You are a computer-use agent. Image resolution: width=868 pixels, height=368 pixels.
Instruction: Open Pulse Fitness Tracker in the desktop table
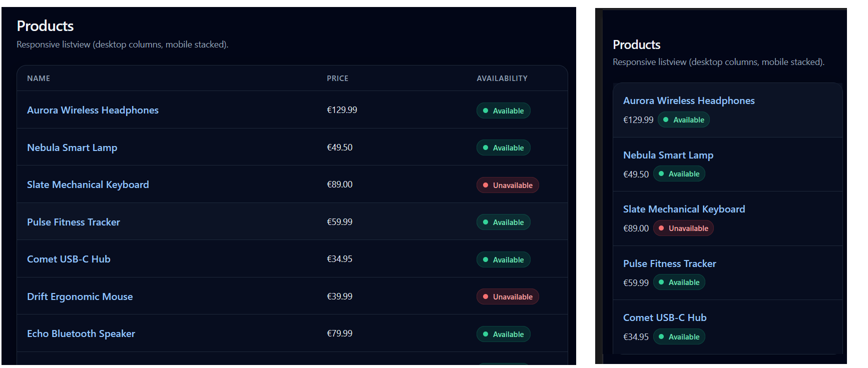73,222
